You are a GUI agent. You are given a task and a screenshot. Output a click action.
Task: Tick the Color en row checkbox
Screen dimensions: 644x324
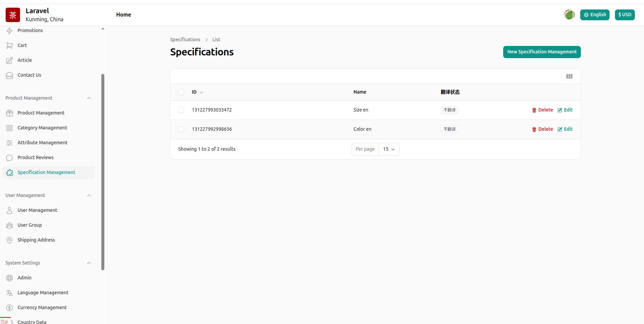[181, 129]
